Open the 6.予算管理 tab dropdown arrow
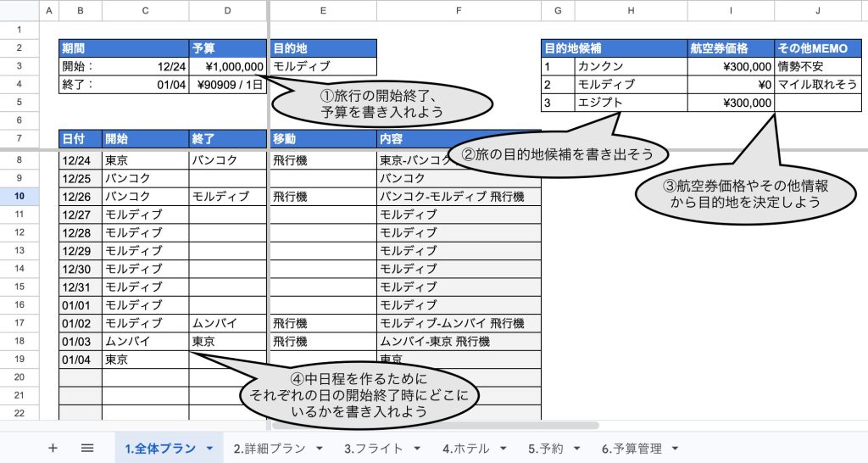Viewport: 868px width, 463px height. [x=675, y=449]
